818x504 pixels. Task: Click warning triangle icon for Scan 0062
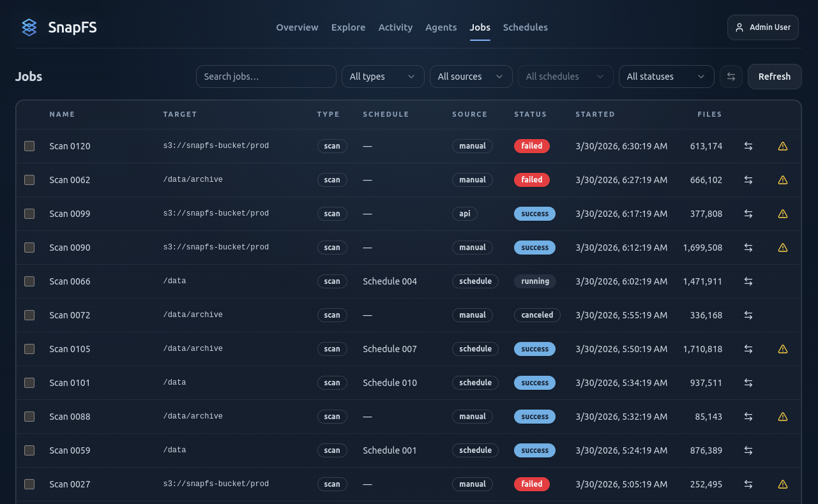click(x=783, y=180)
